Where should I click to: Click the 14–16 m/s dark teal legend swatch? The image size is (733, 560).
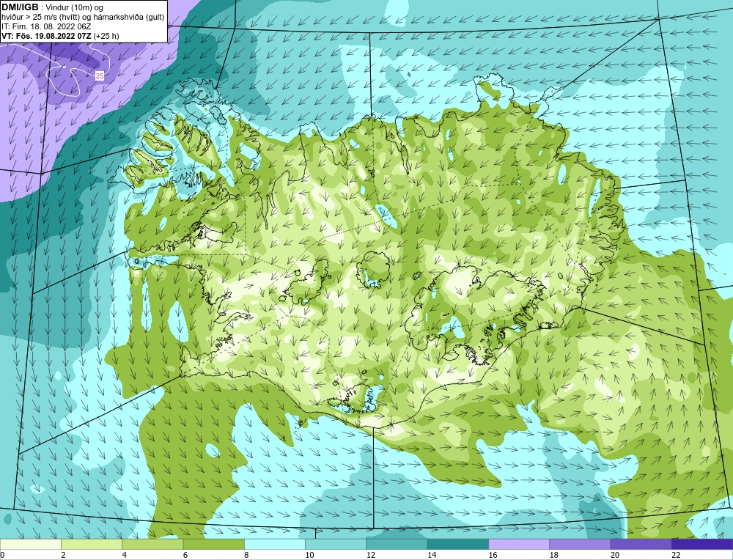click(457, 544)
